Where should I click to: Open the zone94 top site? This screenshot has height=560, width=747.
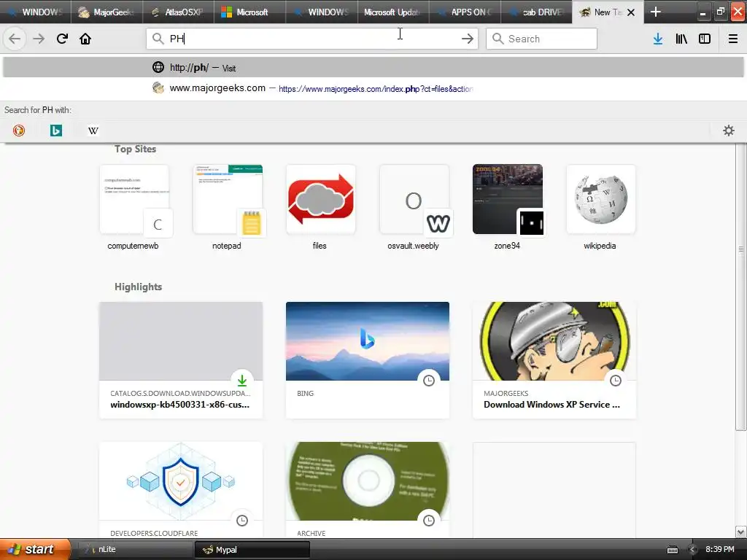508,208
